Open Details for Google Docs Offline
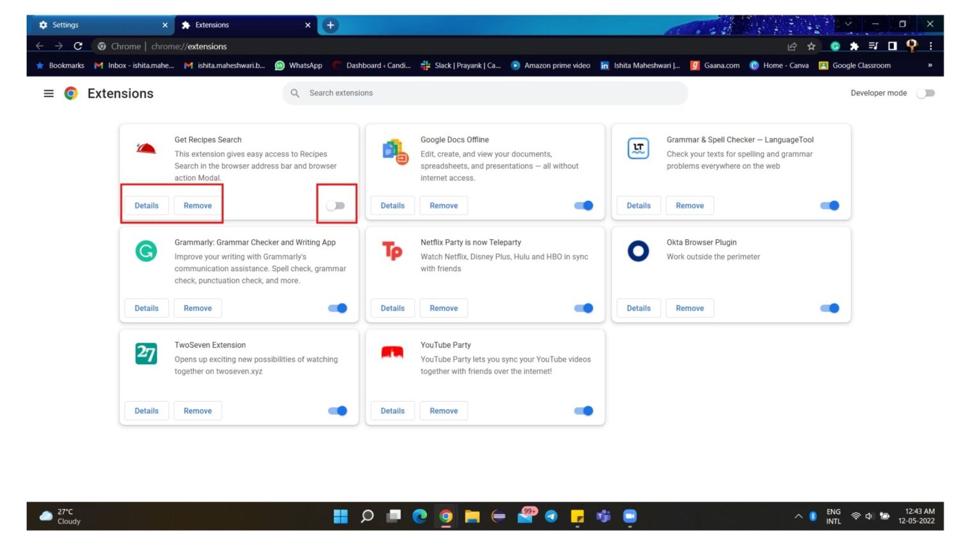The width and height of the screenshot is (980, 551). tap(392, 205)
